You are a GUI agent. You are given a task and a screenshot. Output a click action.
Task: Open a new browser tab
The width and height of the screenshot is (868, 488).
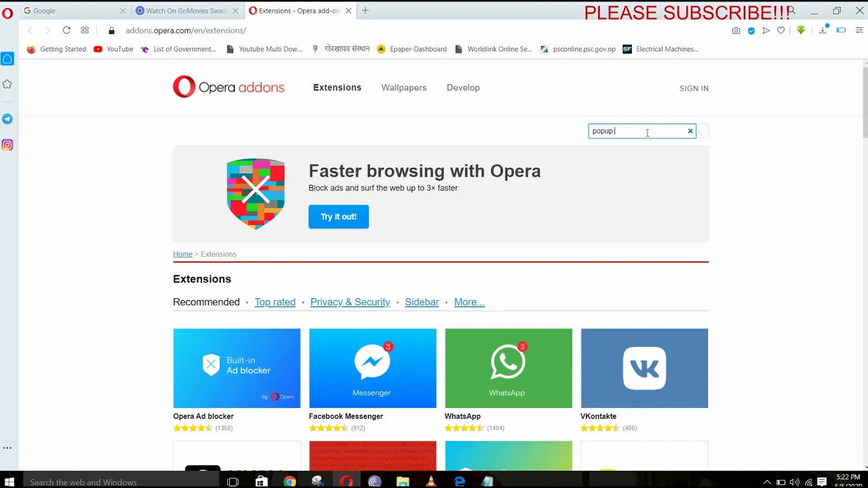(x=366, y=10)
